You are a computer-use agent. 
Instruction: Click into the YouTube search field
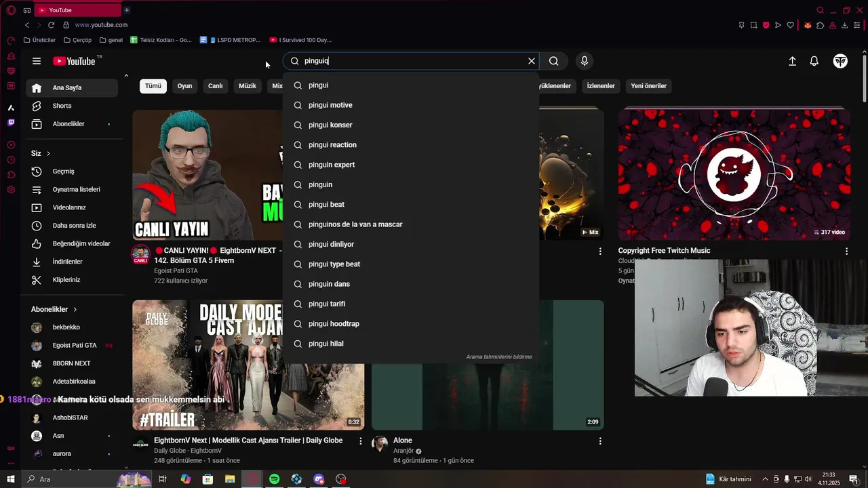point(412,61)
